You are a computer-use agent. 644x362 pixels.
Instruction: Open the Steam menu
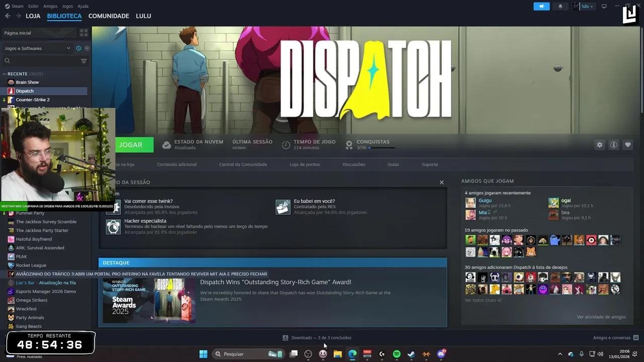tap(14, 6)
